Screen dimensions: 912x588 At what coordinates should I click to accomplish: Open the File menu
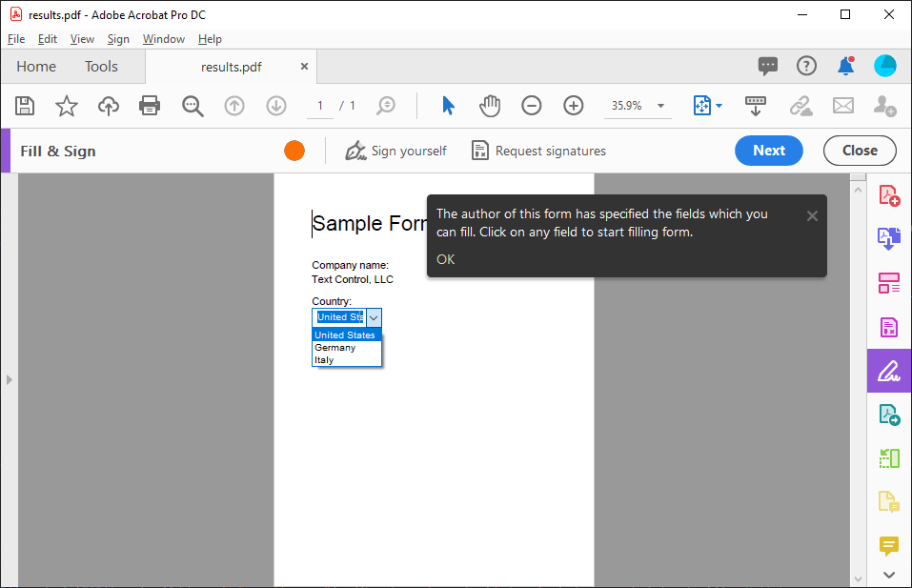[x=16, y=39]
